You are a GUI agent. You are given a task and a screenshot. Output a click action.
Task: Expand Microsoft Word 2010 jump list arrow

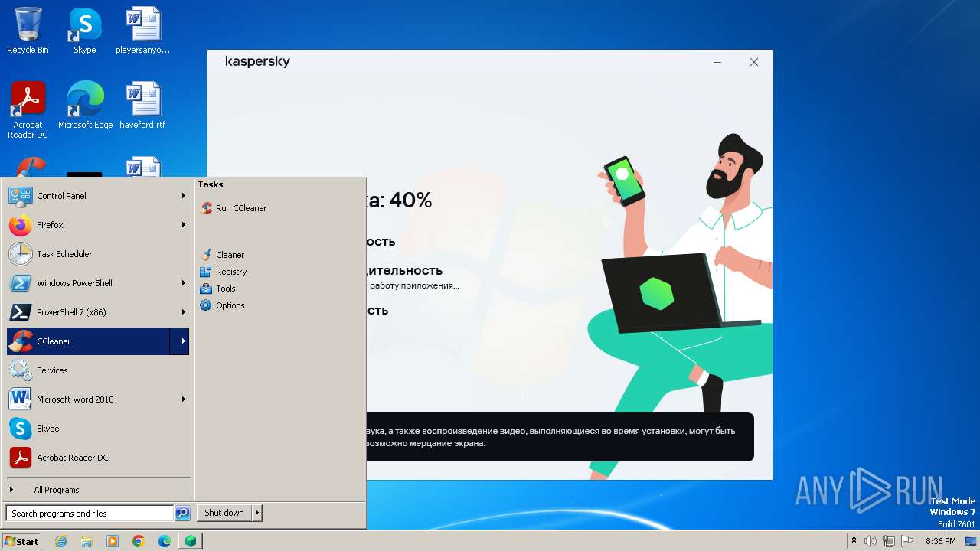pyautogui.click(x=183, y=399)
